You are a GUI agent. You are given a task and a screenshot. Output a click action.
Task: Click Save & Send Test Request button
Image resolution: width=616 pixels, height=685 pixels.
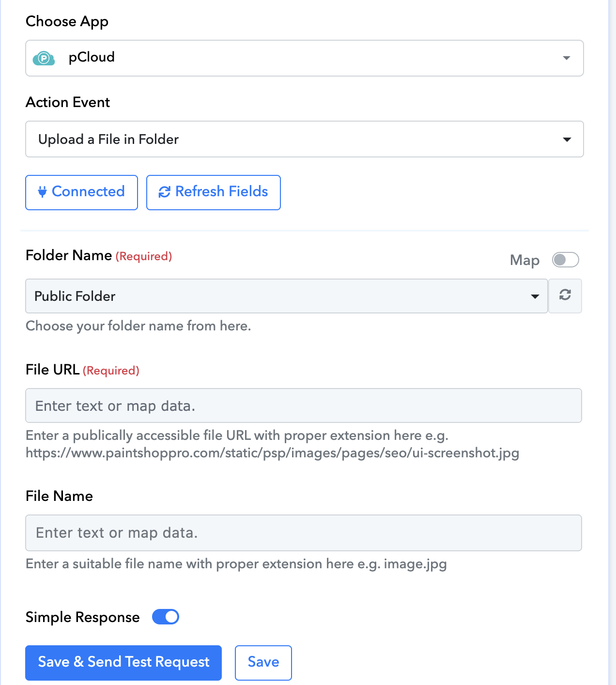123,663
